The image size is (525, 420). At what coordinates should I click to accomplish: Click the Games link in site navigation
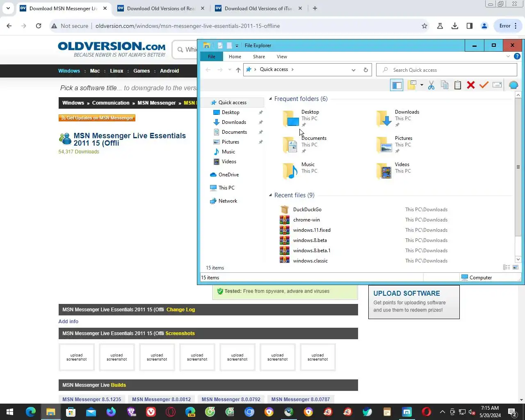pyautogui.click(x=142, y=71)
